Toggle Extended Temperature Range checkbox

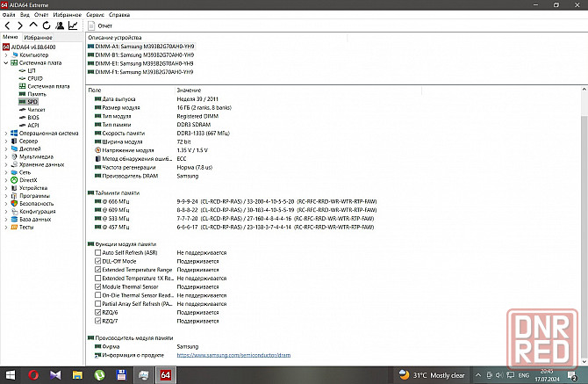pos(98,270)
